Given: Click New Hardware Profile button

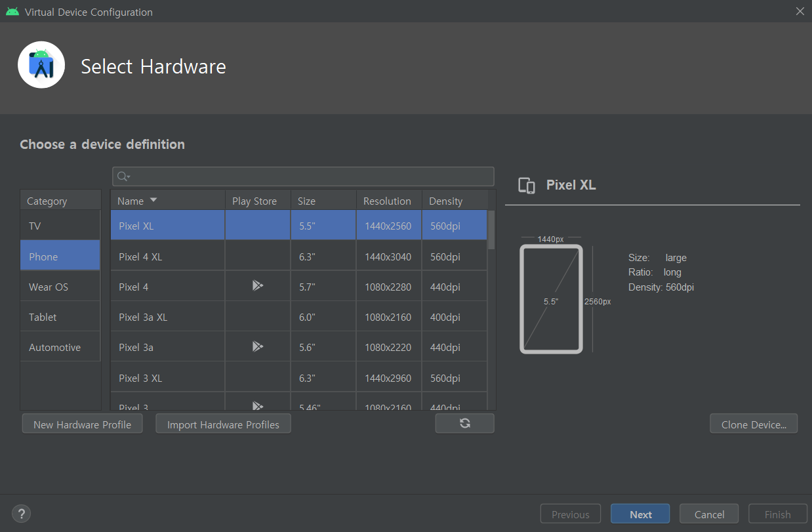Looking at the screenshot, I should coord(82,424).
